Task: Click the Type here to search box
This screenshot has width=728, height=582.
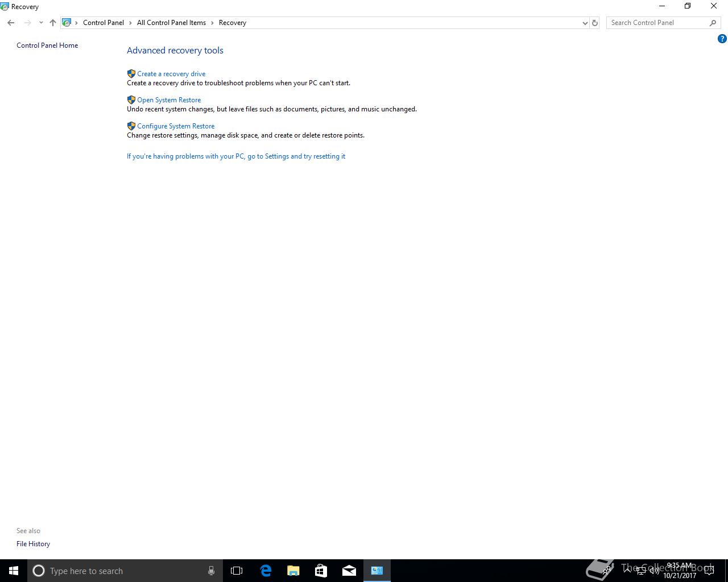Action: [125, 571]
